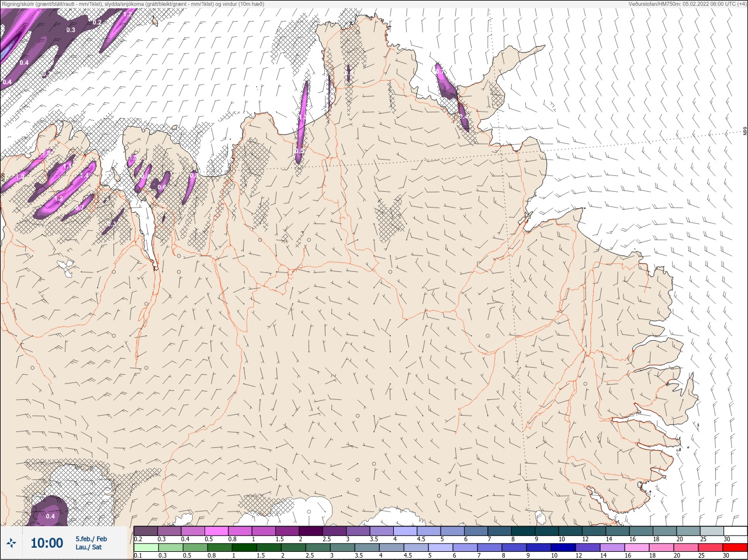
Task: Select the 10:00 forecast time display
Action: click(x=47, y=543)
